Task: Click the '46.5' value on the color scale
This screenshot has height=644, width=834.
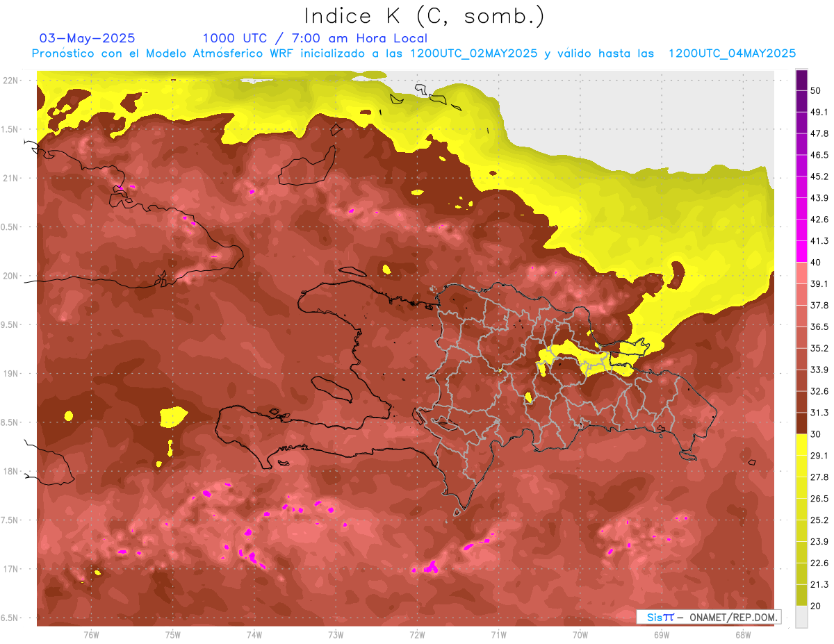Action: (819, 156)
